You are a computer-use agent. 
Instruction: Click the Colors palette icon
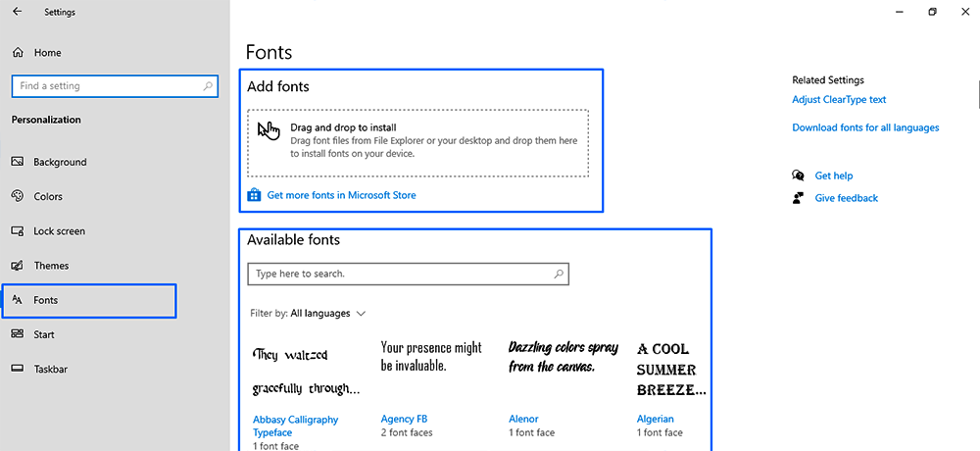click(18, 196)
